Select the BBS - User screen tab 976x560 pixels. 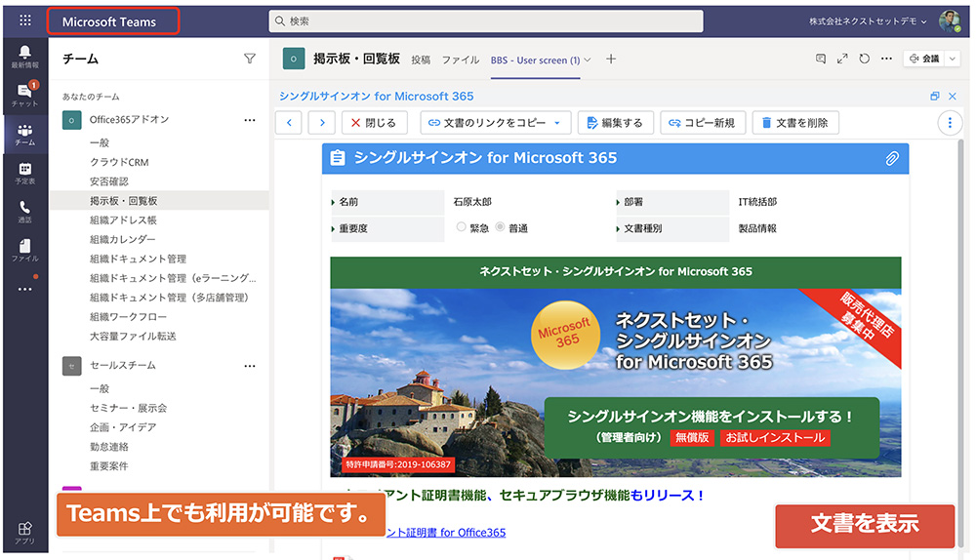click(x=535, y=60)
